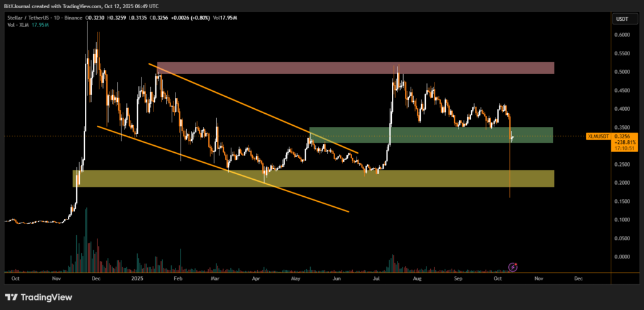Click the TradingView logo icon
The height and width of the screenshot is (310, 644).
(11, 297)
